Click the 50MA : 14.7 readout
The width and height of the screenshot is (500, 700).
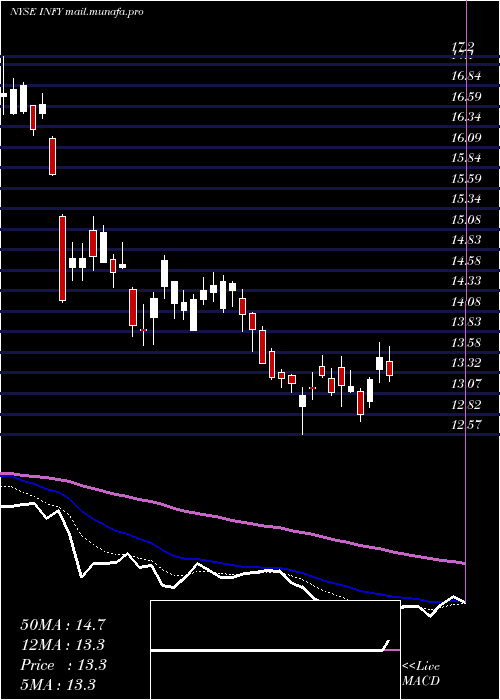[x=63, y=625]
